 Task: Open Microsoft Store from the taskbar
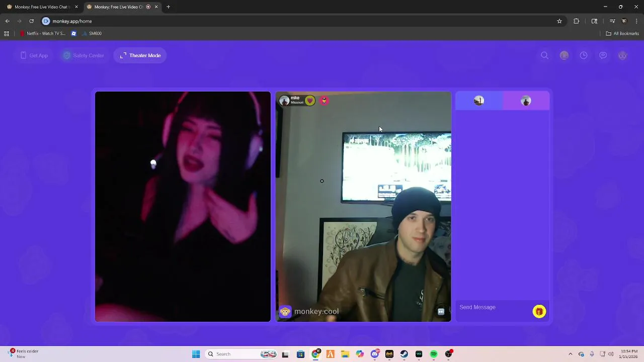(300, 354)
